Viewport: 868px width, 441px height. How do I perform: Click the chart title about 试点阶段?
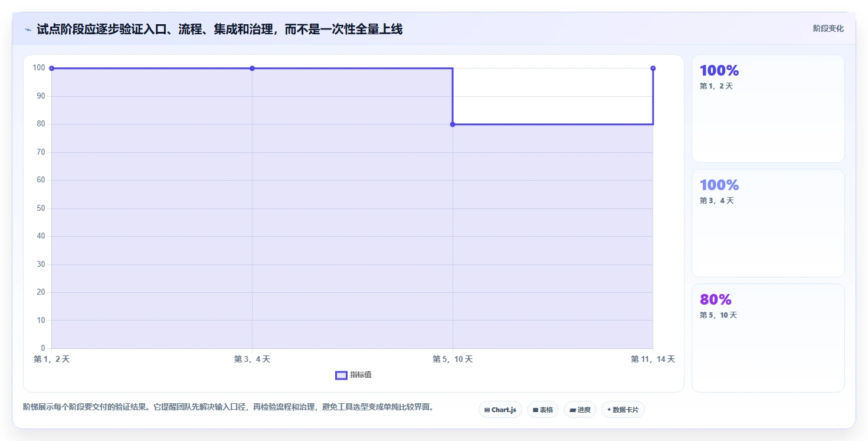click(x=220, y=30)
